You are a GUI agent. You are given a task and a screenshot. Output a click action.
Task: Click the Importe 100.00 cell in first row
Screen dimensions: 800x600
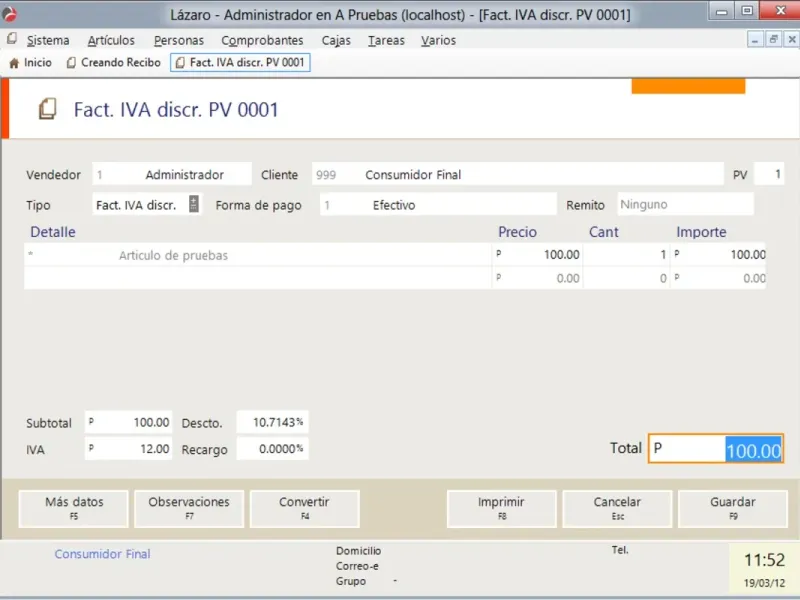click(x=718, y=255)
